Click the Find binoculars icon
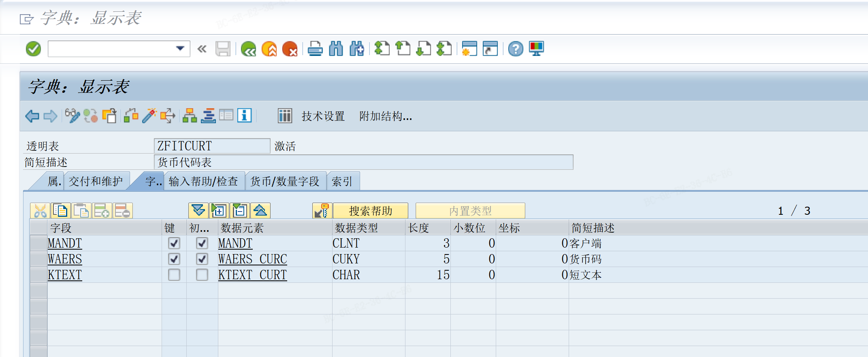Image resolution: width=868 pixels, height=357 pixels. pos(336,49)
